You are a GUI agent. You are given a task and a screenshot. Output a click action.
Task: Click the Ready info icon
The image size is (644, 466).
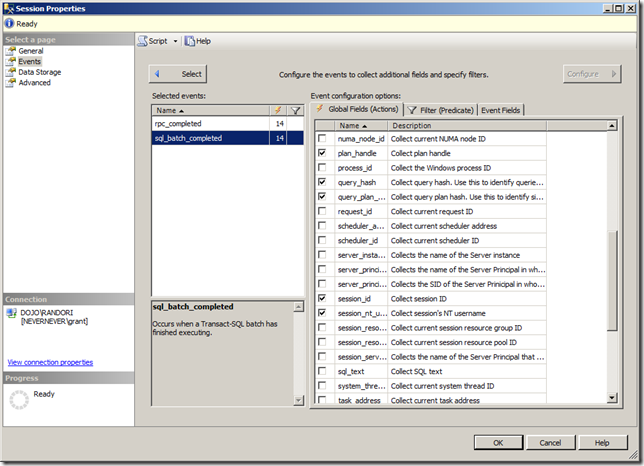[x=9, y=24]
